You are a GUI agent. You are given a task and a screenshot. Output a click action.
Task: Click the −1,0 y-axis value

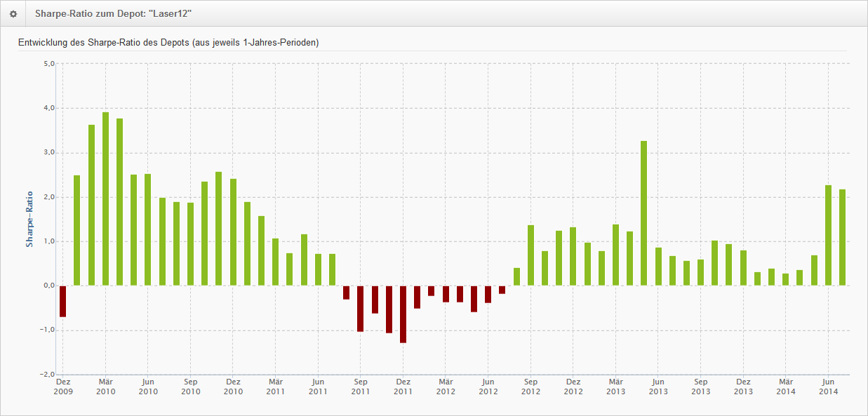pos(47,330)
